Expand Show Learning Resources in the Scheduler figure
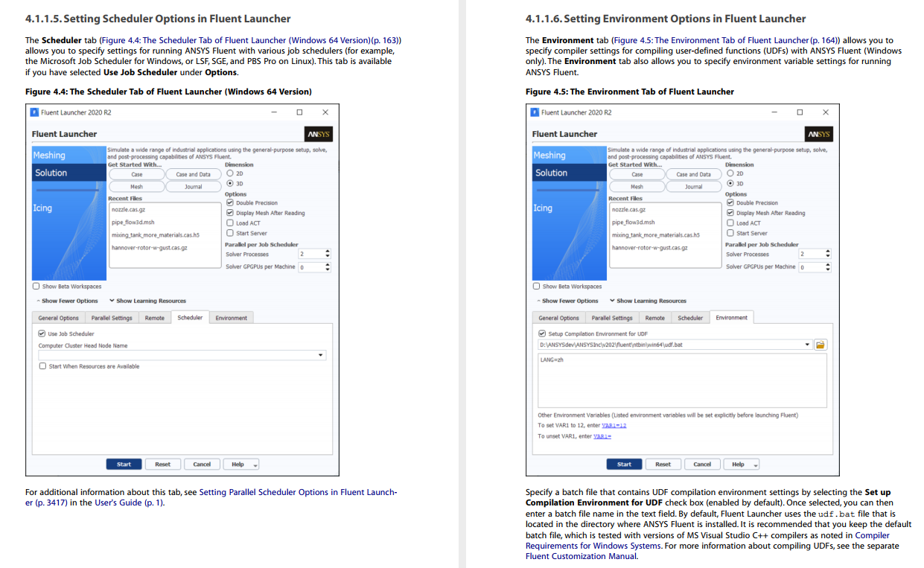Image resolution: width=924 pixels, height=568 pixels. point(147,301)
